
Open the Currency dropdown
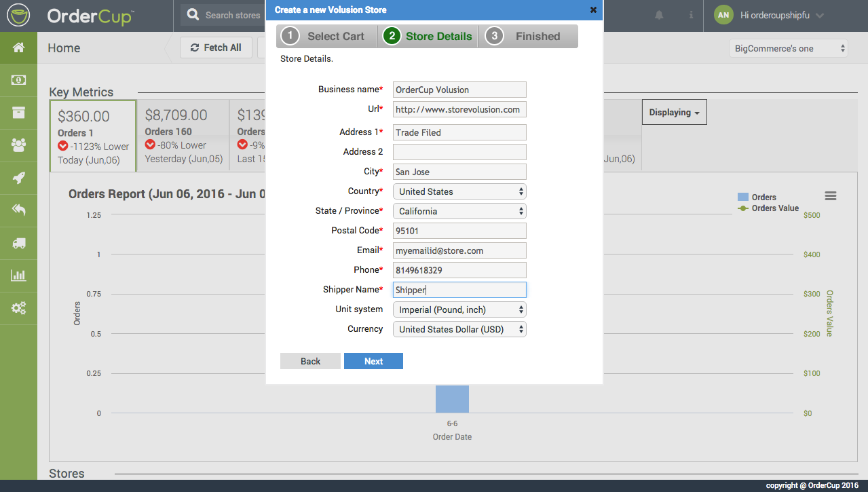459,329
